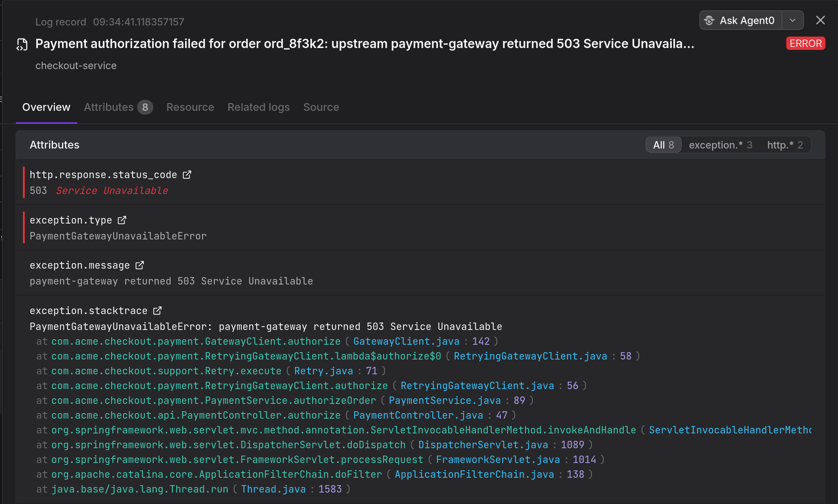Open the PaymentController.java file link

click(418, 415)
